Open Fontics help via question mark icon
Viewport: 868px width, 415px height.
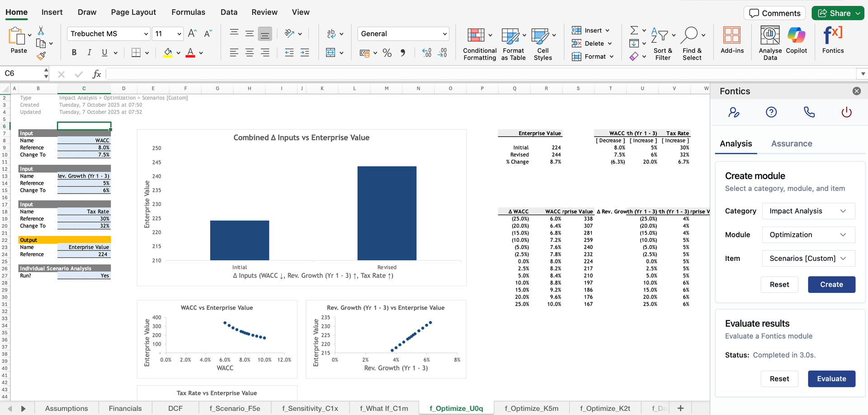pos(771,112)
